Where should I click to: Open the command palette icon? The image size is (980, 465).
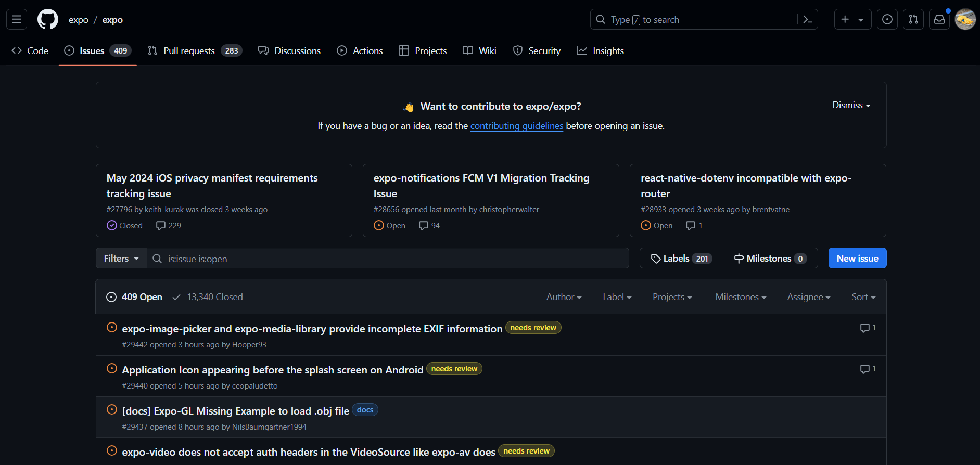pos(808,20)
